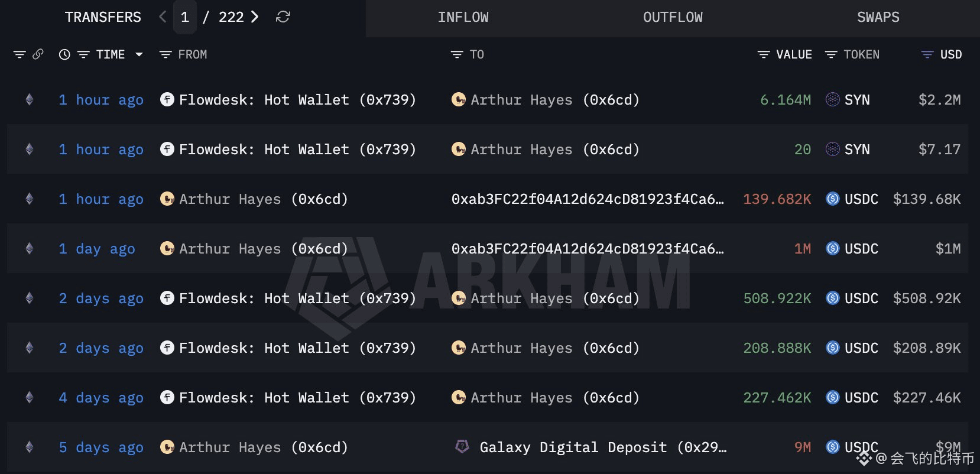Open recipient Arthur Hayes on the 6.164M SYN row
980x474 pixels.
pyautogui.click(x=555, y=100)
